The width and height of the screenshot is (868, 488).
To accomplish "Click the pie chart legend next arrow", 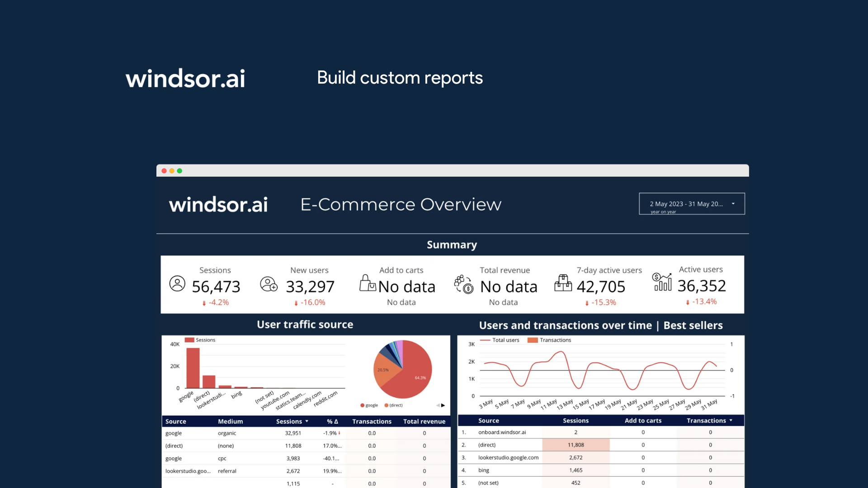I will tap(443, 405).
